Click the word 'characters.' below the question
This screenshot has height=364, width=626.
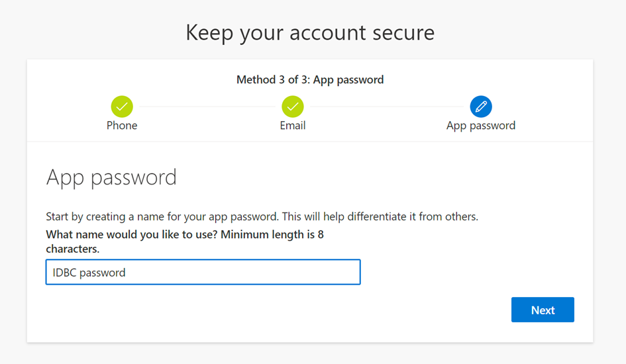[x=73, y=249]
